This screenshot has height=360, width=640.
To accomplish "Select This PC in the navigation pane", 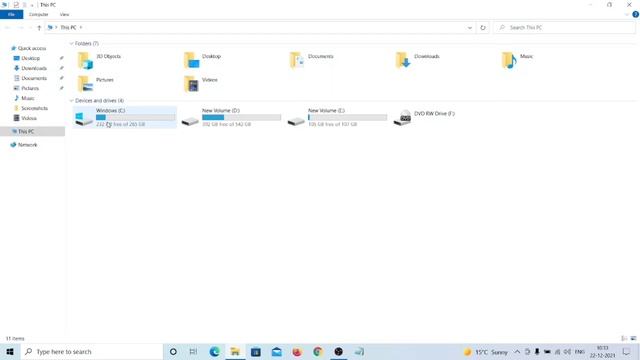I will [x=32, y=131].
